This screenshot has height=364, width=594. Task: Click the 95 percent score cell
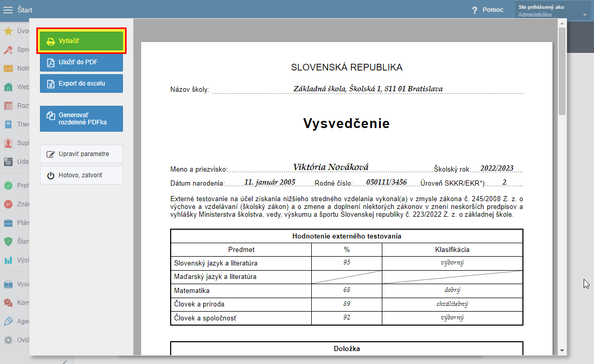[347, 262]
